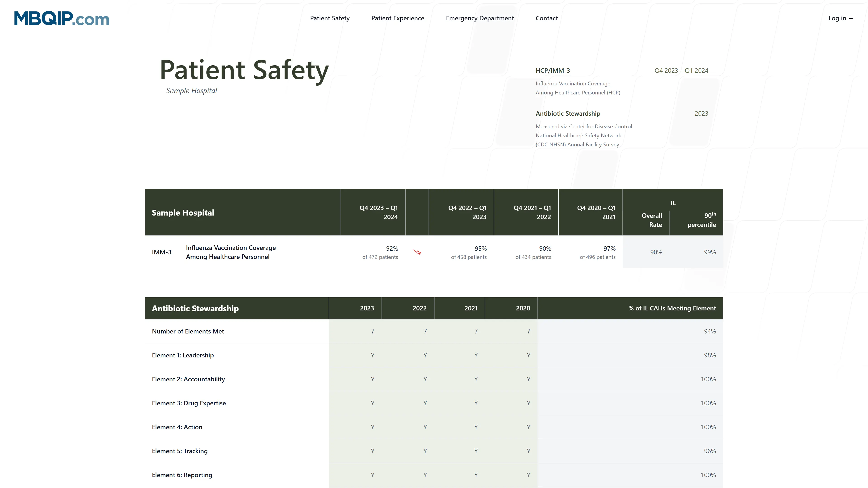Screen dimensions: 868x488
Task: Open the Patient Safety navigation item
Action: tap(330, 18)
